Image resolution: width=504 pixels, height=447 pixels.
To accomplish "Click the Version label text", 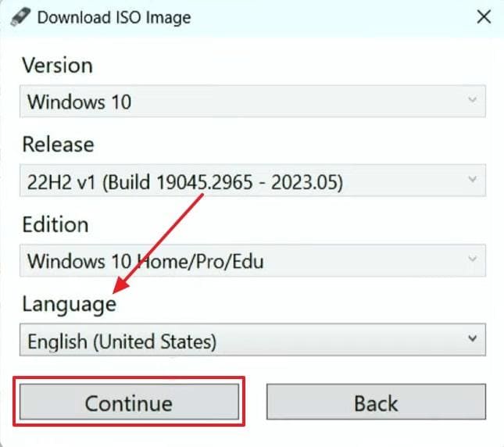I will click(57, 65).
